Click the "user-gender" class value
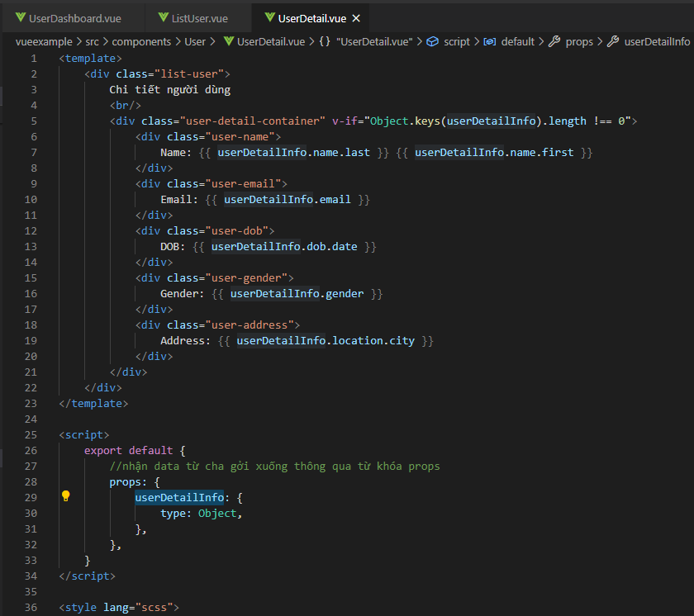694x616 pixels. point(246,278)
